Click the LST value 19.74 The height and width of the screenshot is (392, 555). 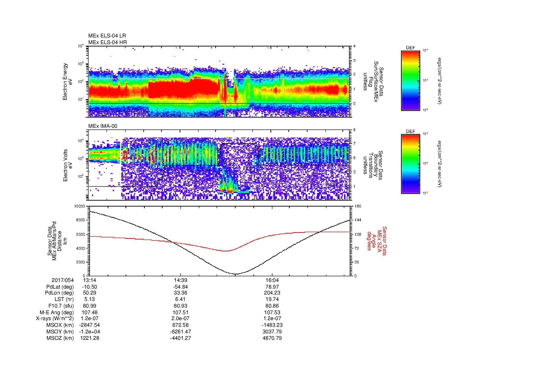coord(272,299)
